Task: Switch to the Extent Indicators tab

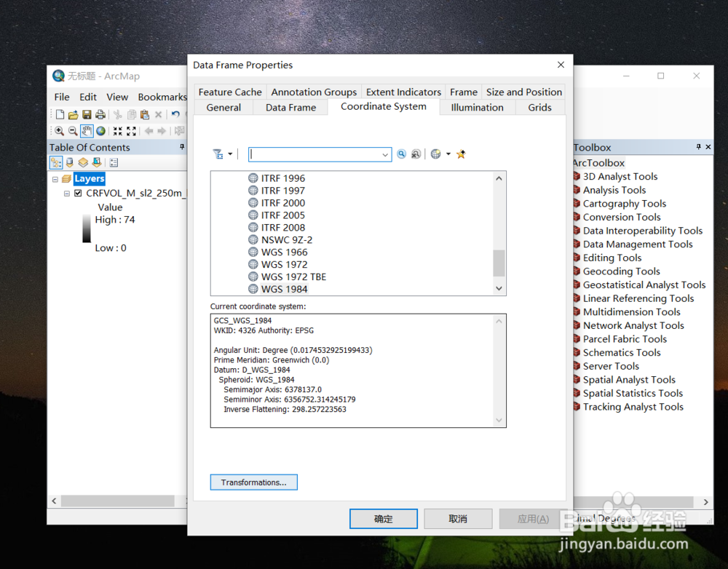Action: [403, 92]
